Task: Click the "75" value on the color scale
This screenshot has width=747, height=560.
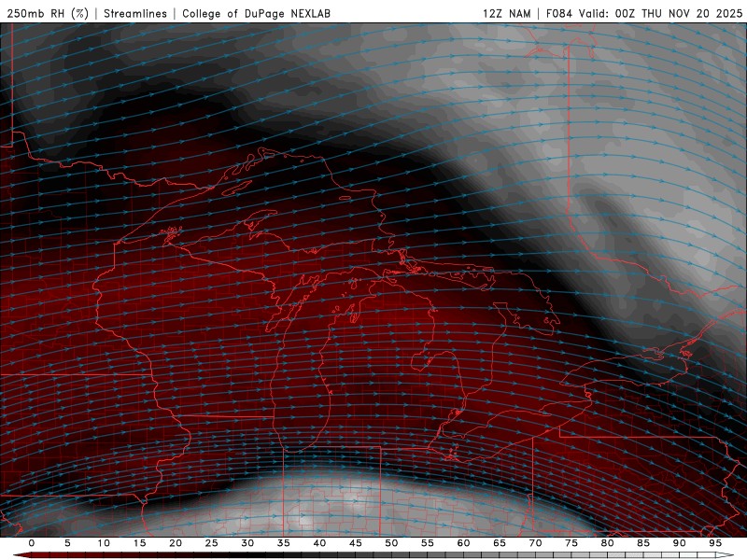Action: (x=571, y=543)
